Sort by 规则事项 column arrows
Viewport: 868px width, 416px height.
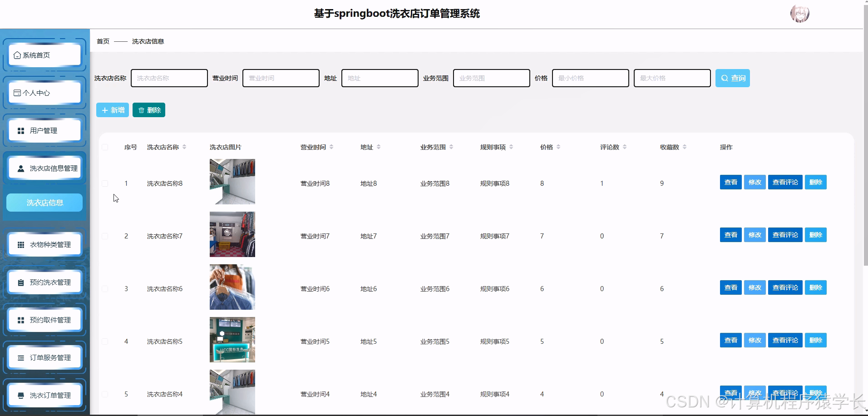pyautogui.click(x=511, y=147)
